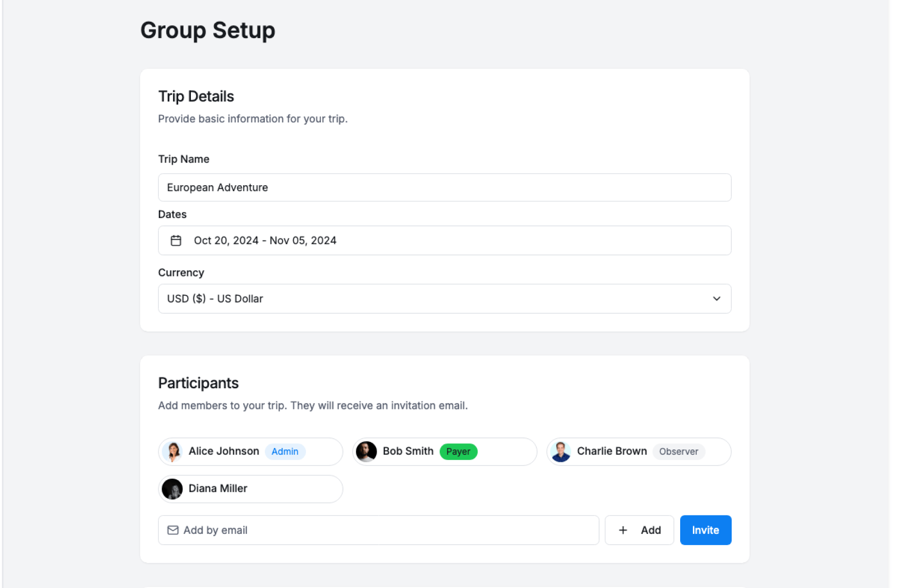
Task: Click the Observer badge on Charlie Brown
Action: coord(678,451)
